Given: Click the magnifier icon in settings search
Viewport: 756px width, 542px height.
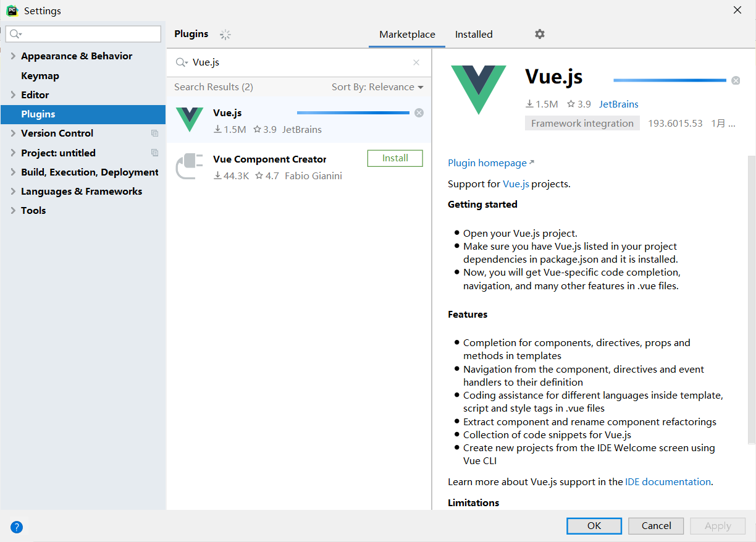Looking at the screenshot, I should [15, 34].
